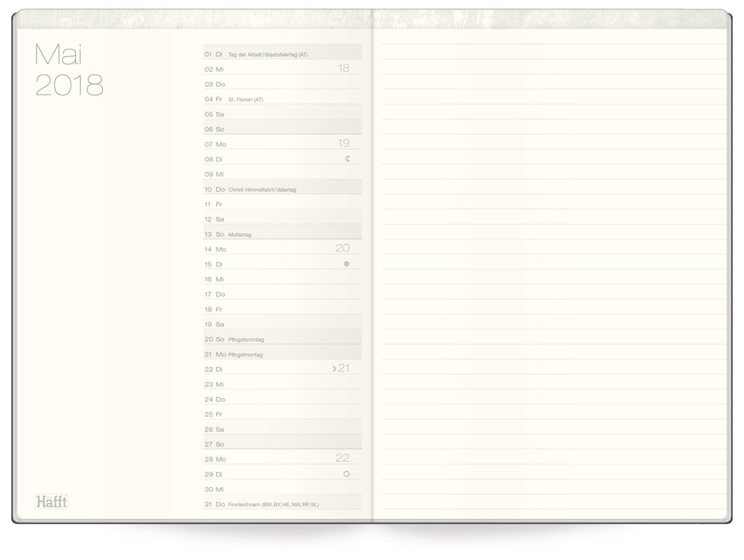Open the Muttertag entry on May 13

[x=242, y=233]
